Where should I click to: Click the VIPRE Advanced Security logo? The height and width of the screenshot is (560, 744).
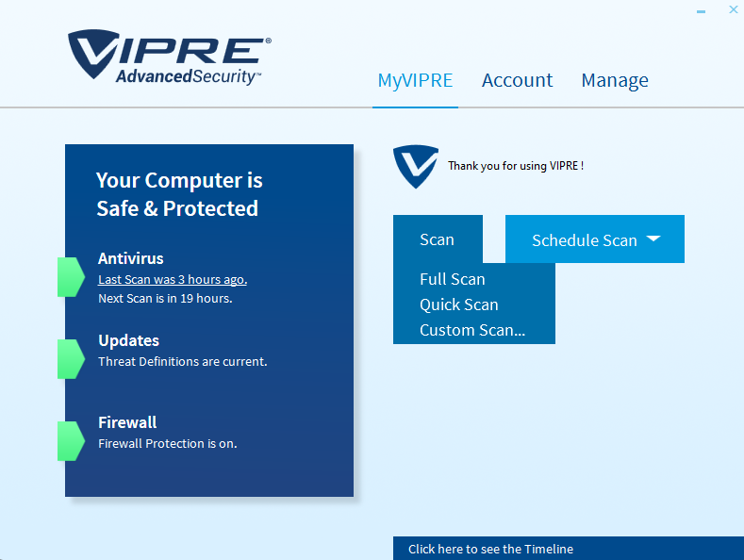tap(170, 58)
